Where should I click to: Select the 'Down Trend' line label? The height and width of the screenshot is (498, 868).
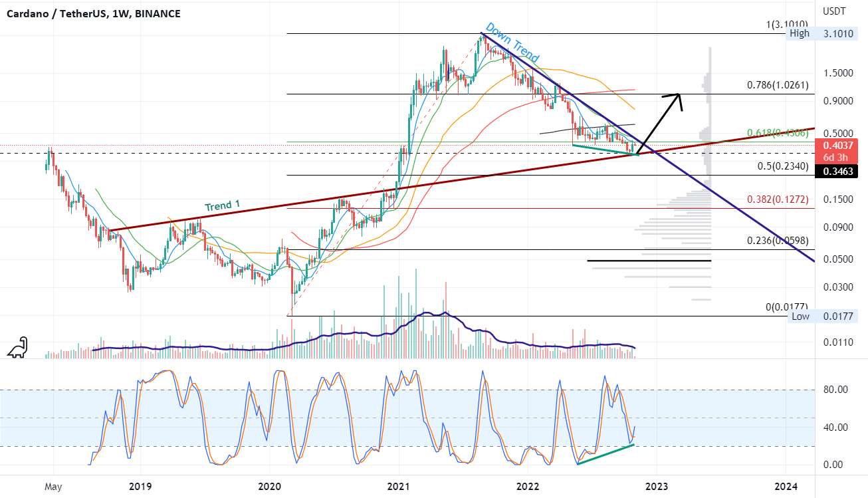tap(512, 43)
